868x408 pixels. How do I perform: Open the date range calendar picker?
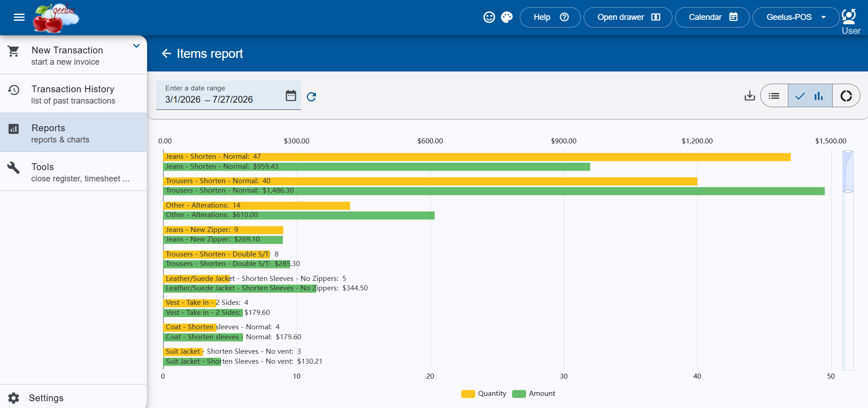click(x=291, y=95)
